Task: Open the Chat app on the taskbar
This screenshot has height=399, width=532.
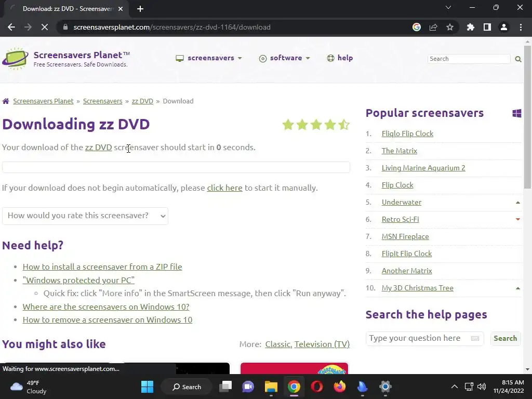Action: pyautogui.click(x=248, y=387)
